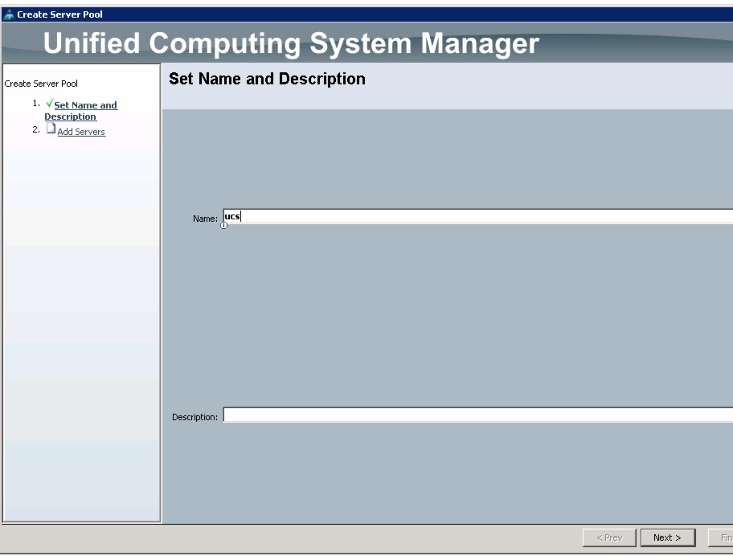Image resolution: width=733 pixels, height=560 pixels.
Task: Click the Description: field label
Action: pyautogui.click(x=195, y=417)
